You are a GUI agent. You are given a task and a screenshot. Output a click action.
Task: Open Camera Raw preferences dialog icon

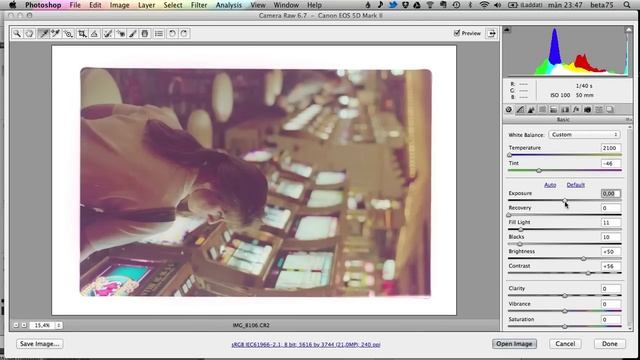pos(159,33)
